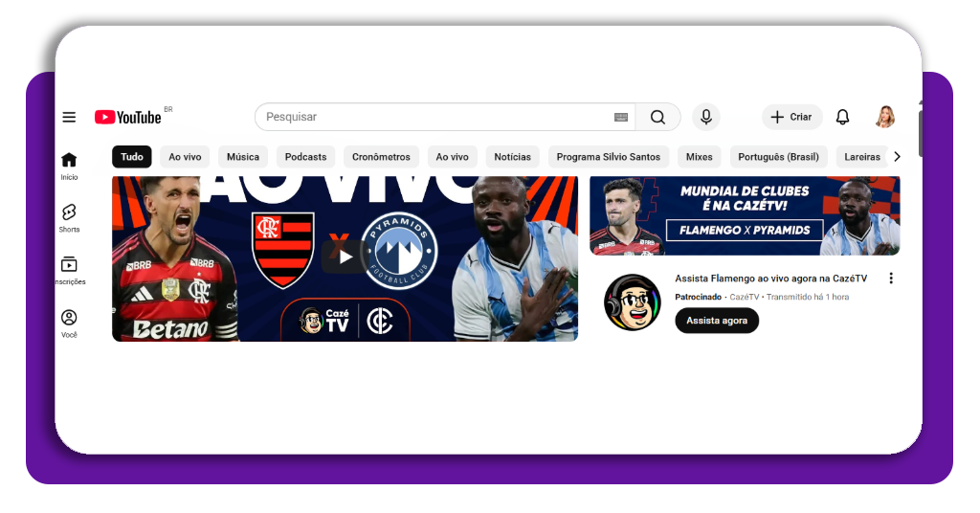This screenshot has height=513, width=980.
Task: Open Você in the sidebar
Action: tap(69, 324)
